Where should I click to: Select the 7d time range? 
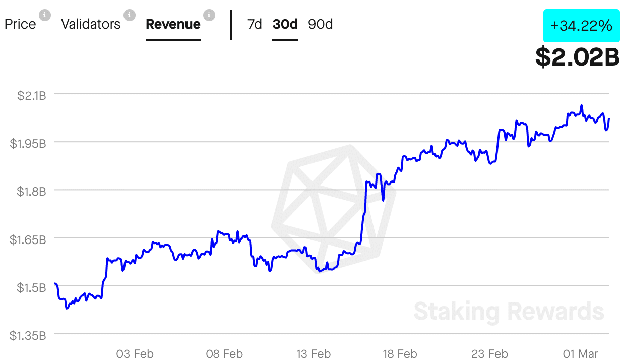(254, 24)
